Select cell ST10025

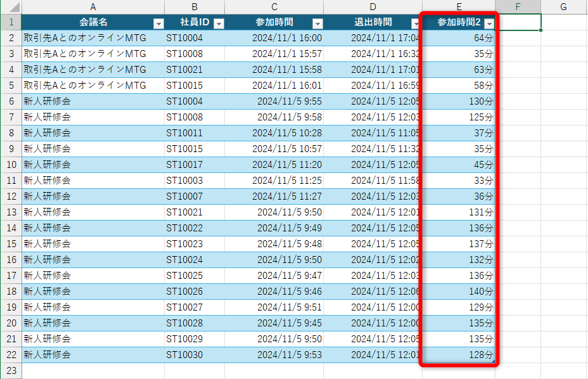(x=195, y=276)
